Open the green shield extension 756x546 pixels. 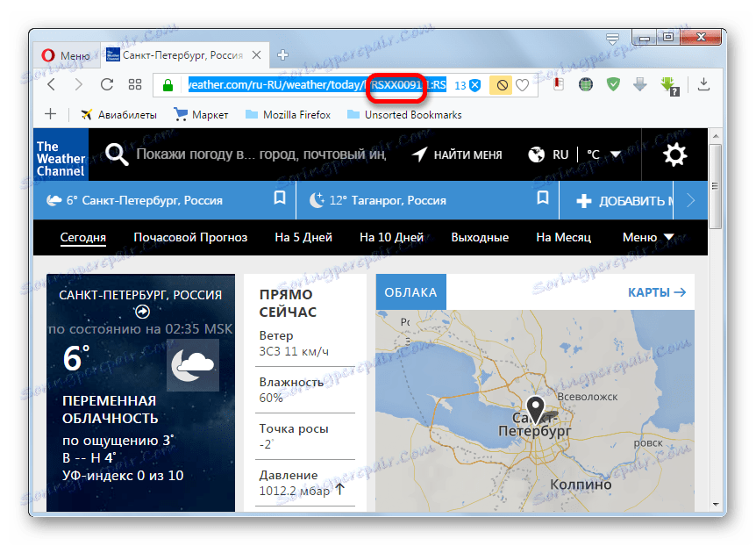tap(613, 85)
